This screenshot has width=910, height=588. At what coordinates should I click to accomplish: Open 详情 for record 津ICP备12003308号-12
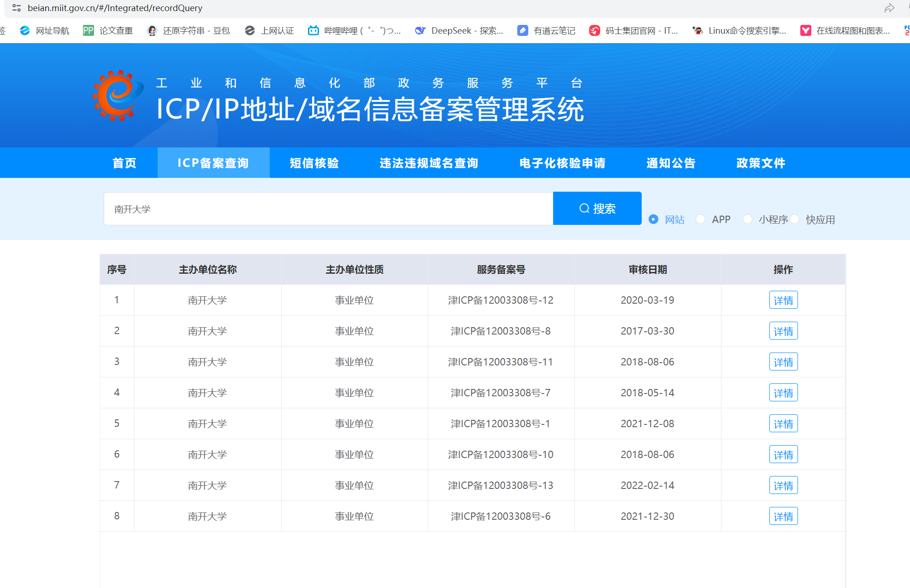tap(783, 300)
